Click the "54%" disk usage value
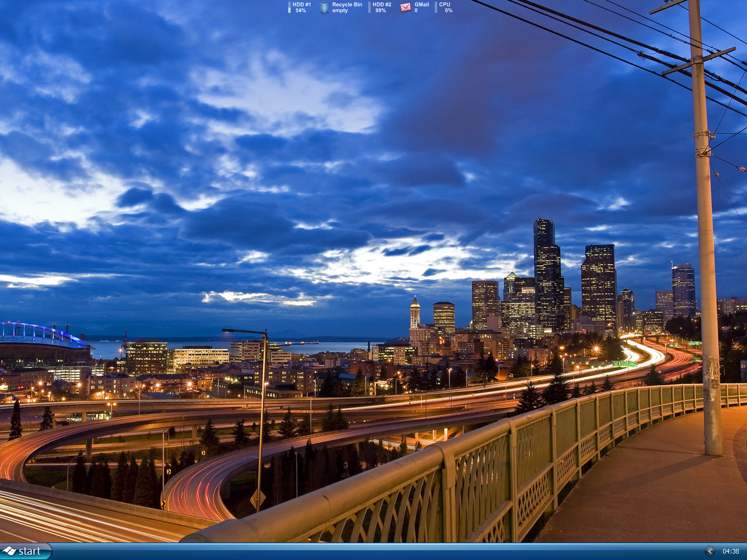Screen dimensions: 747x560 click(x=301, y=10)
